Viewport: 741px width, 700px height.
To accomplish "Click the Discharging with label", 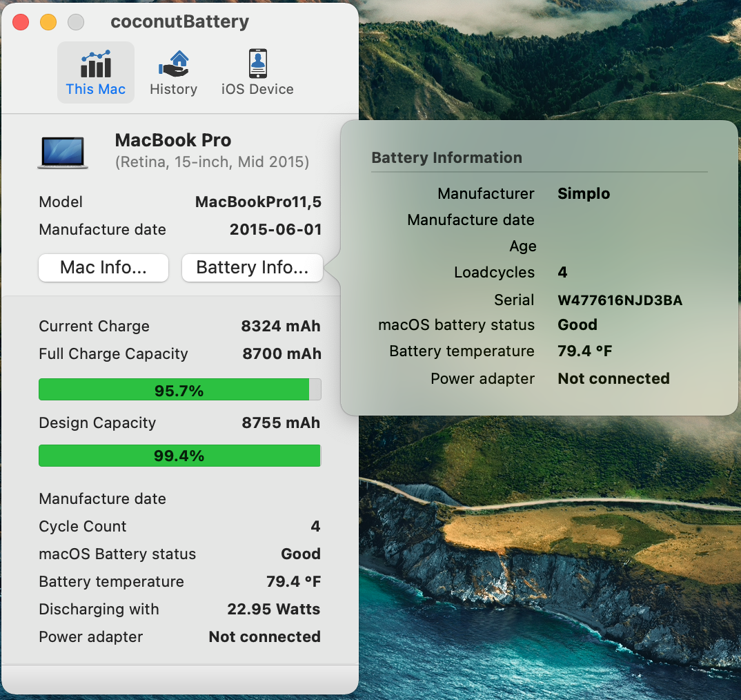I will pyautogui.click(x=99, y=609).
